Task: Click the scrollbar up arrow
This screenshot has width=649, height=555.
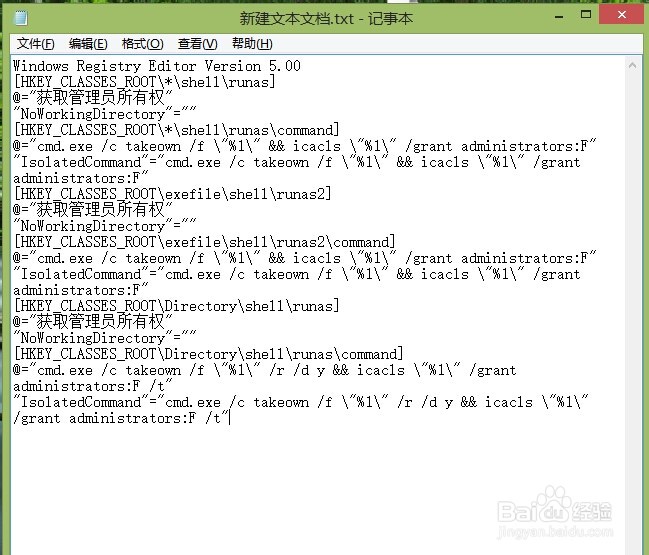Action: pyautogui.click(x=632, y=65)
